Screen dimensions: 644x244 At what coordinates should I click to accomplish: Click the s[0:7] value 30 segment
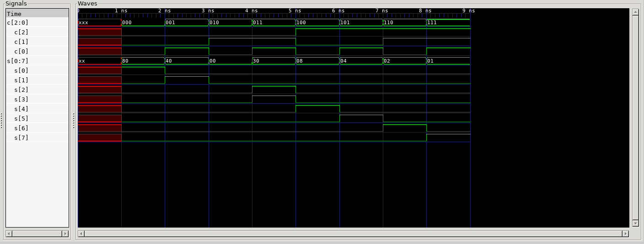coord(274,61)
